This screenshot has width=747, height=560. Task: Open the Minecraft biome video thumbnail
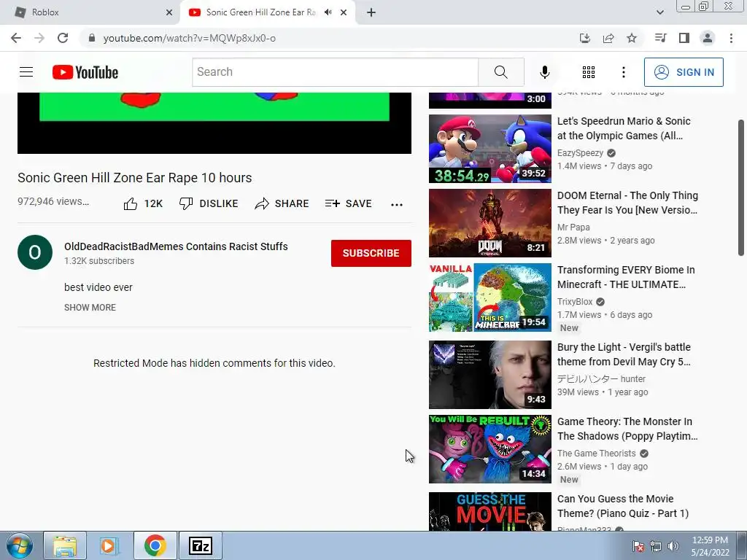coord(489,297)
